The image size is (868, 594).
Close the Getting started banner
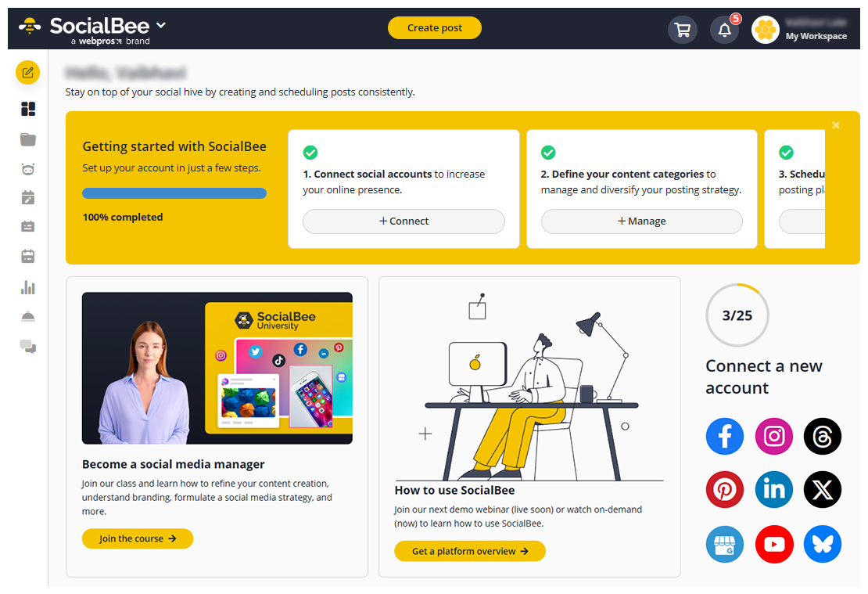pyautogui.click(x=836, y=125)
